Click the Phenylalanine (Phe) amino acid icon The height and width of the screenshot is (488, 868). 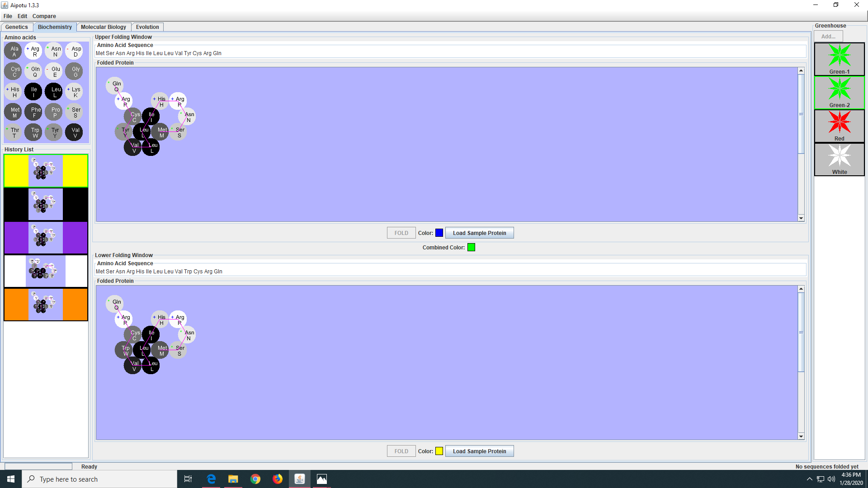[34, 112]
